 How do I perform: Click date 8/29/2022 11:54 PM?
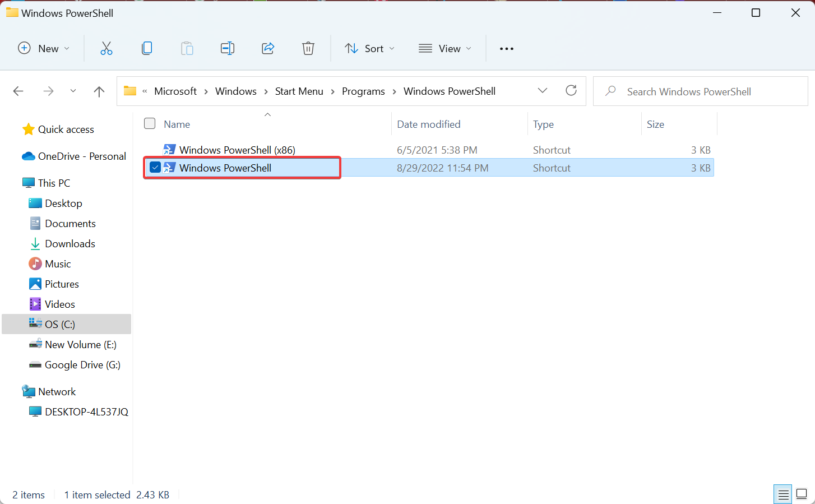443,168
